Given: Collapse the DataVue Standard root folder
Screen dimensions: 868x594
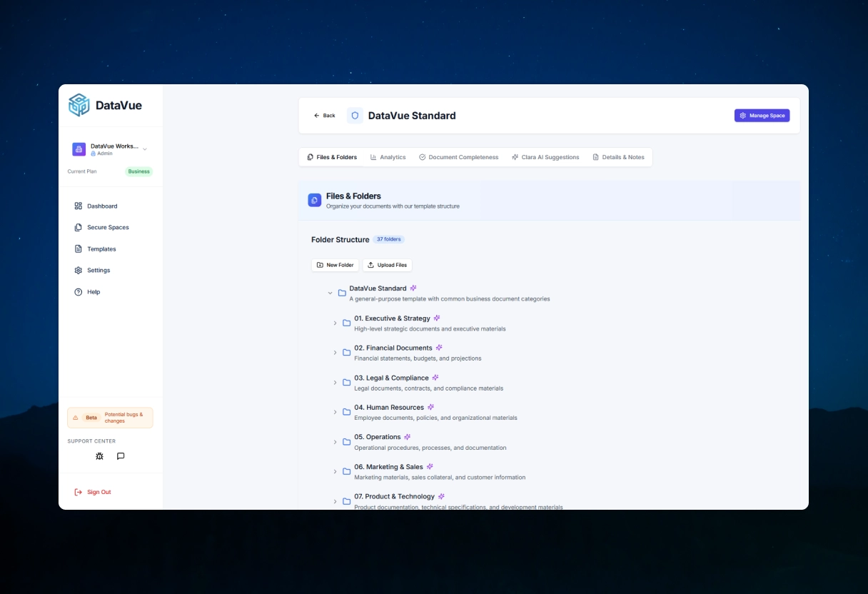Looking at the screenshot, I should [x=330, y=293].
